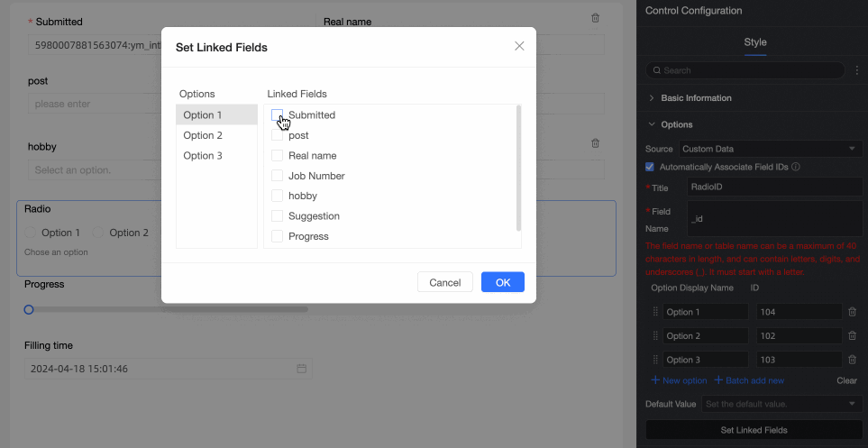Image resolution: width=868 pixels, height=448 pixels.
Task: Tick the Job Number checkbox
Action: tap(278, 176)
